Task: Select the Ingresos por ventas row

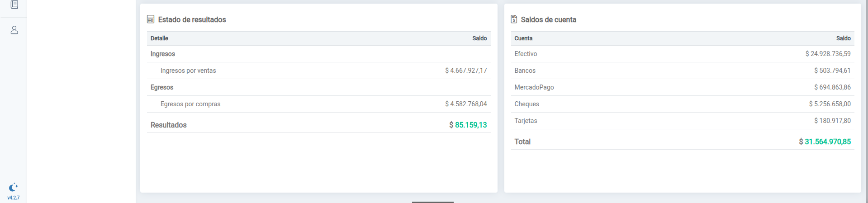Action: 188,71
